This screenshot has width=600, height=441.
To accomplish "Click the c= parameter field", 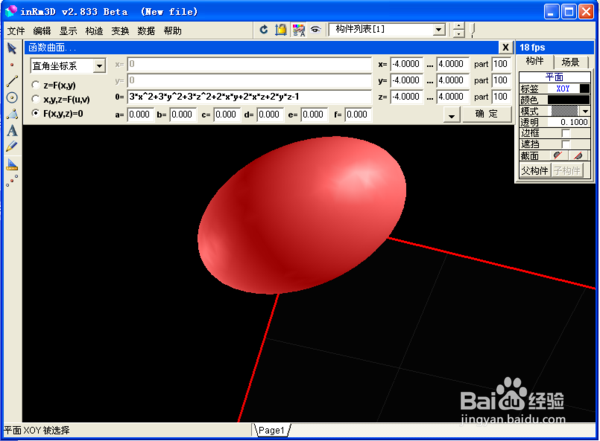I will point(225,114).
